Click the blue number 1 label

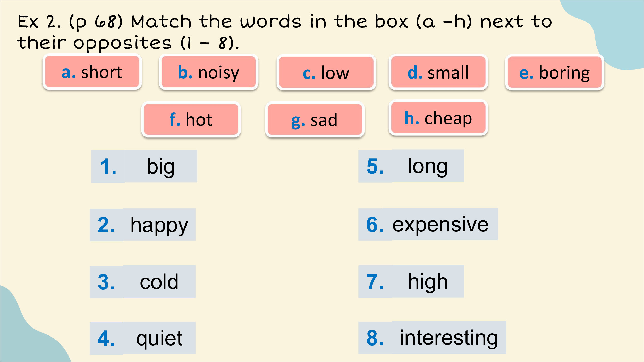tap(108, 167)
